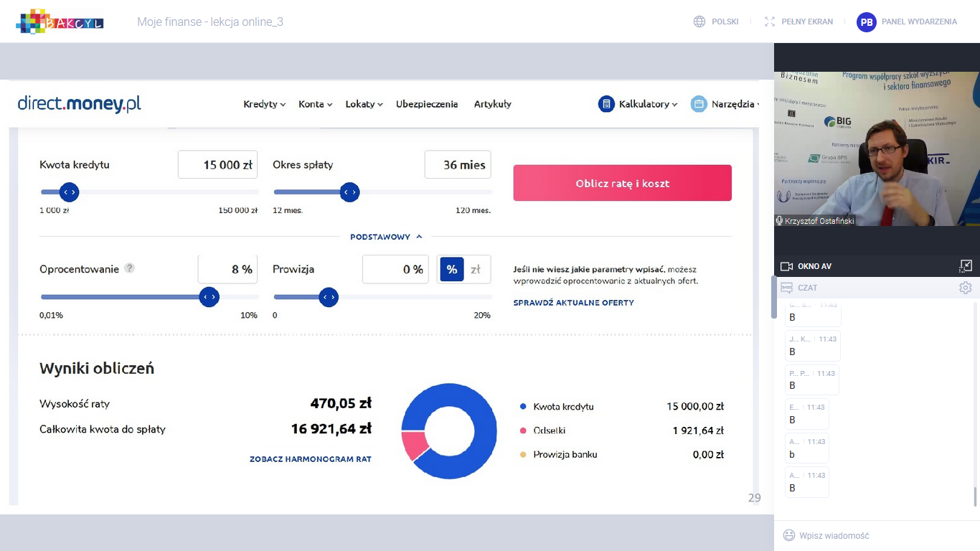
Task: Click the globe language icon
Action: pyautogui.click(x=699, y=22)
